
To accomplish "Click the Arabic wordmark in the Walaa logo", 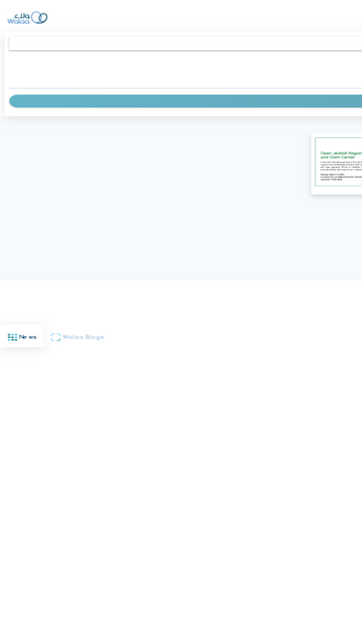I will (x=22, y=15).
